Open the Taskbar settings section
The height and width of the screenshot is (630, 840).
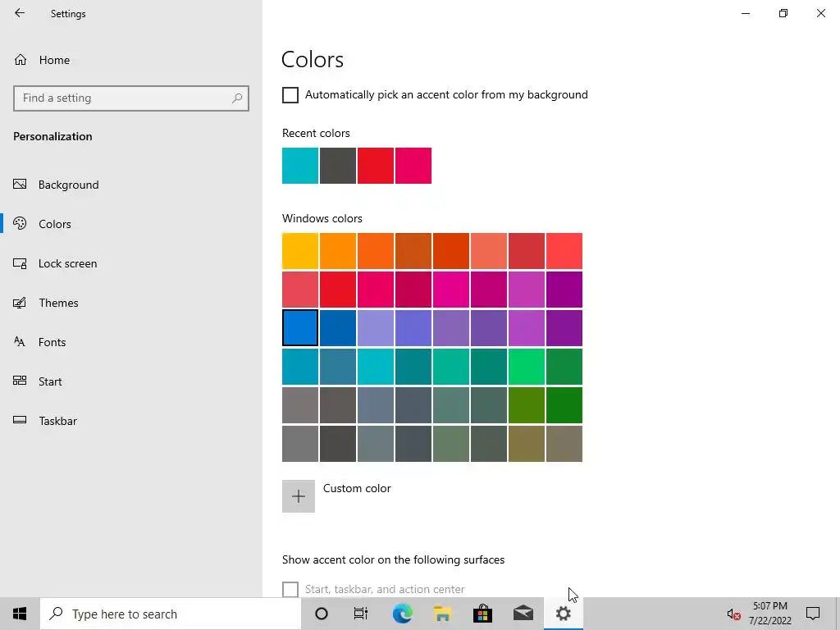pyautogui.click(x=57, y=421)
